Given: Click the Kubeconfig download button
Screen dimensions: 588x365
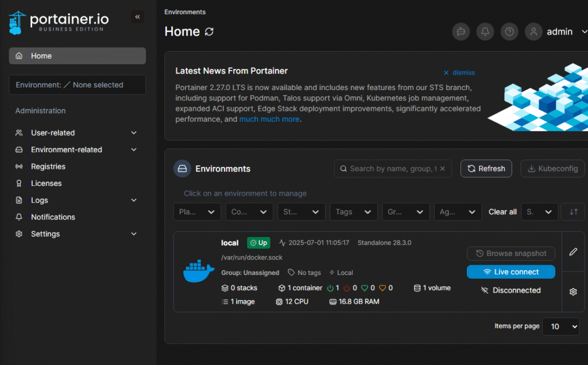Looking at the screenshot, I should (552, 169).
